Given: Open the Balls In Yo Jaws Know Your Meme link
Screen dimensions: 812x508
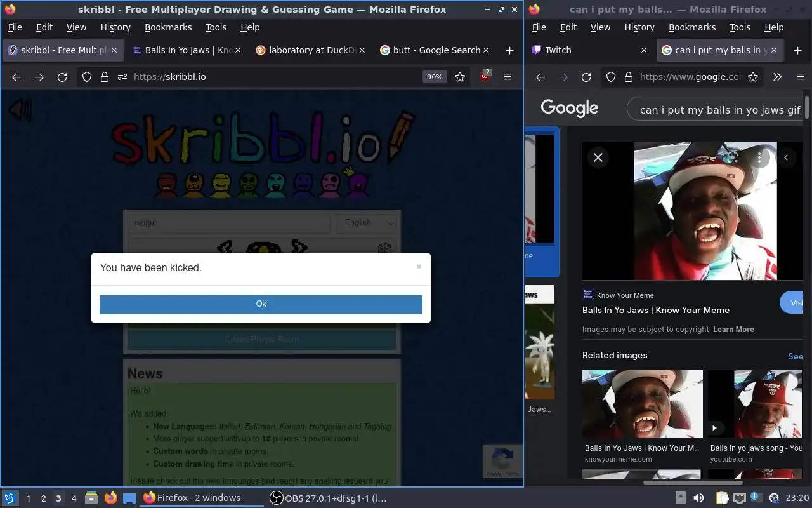Looking at the screenshot, I should click(x=656, y=310).
